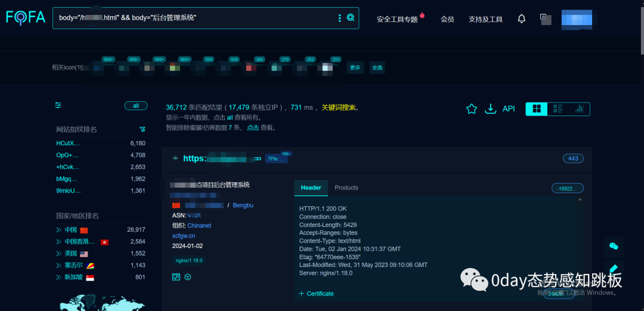The image size is (644, 311).
Task: Click the -18922 icon hash badge
Action: (x=568, y=188)
